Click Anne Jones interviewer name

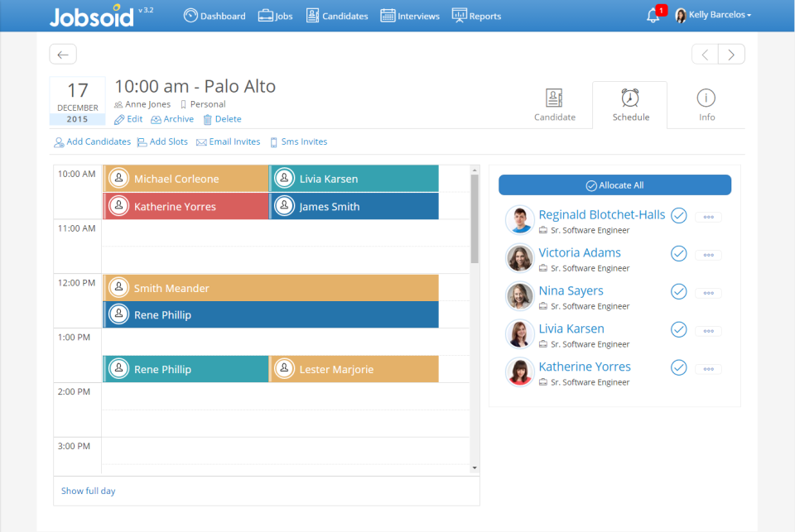(147, 104)
